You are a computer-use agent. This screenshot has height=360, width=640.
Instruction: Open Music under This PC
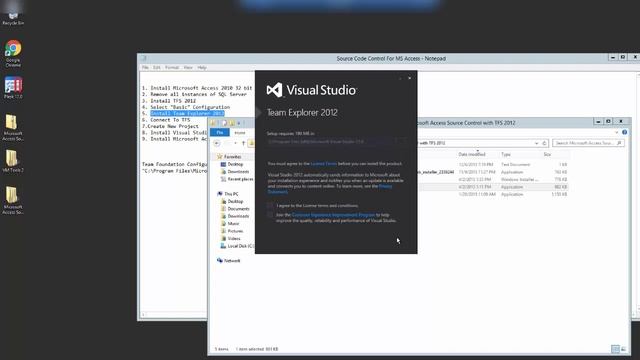click(x=233, y=223)
